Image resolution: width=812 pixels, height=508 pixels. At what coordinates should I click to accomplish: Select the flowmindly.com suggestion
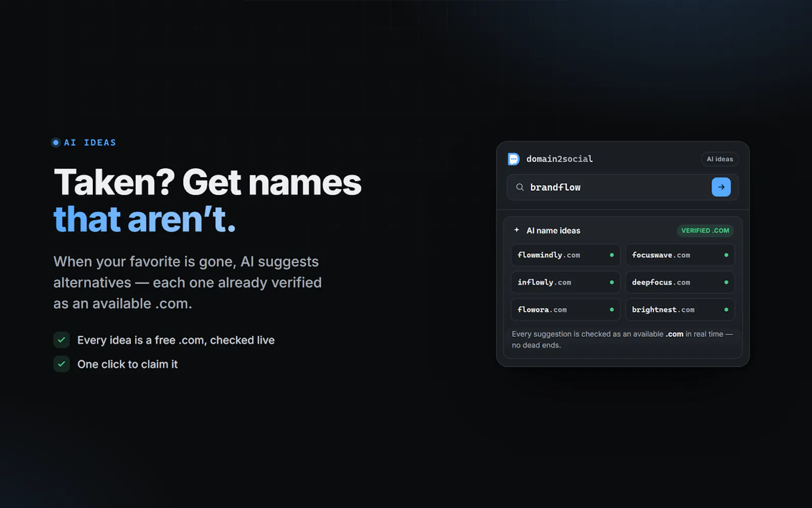click(565, 255)
